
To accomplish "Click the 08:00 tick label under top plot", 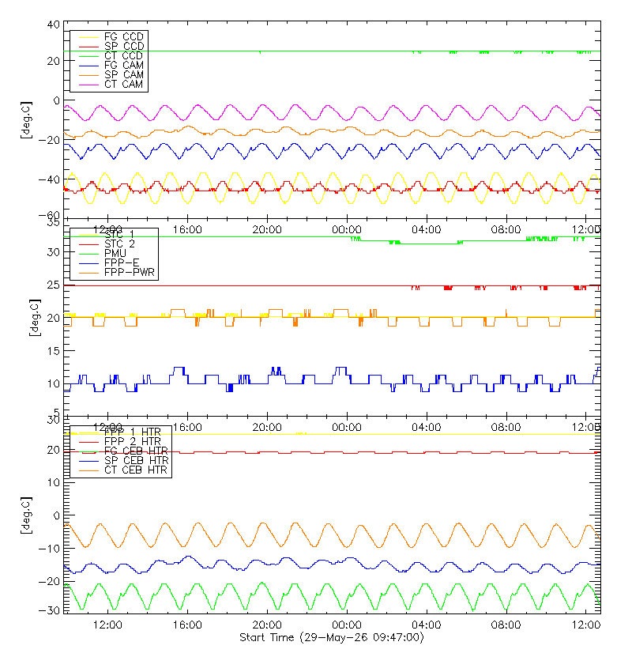I will pos(506,230).
